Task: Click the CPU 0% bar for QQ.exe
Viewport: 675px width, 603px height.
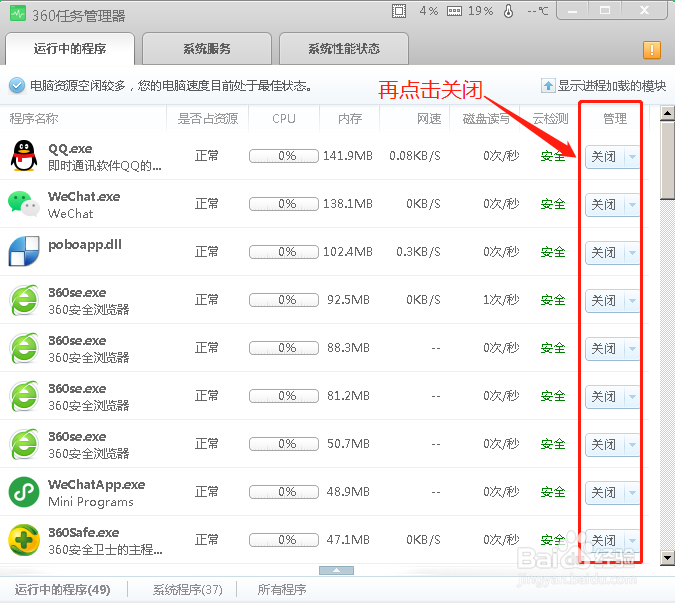Action: point(284,156)
